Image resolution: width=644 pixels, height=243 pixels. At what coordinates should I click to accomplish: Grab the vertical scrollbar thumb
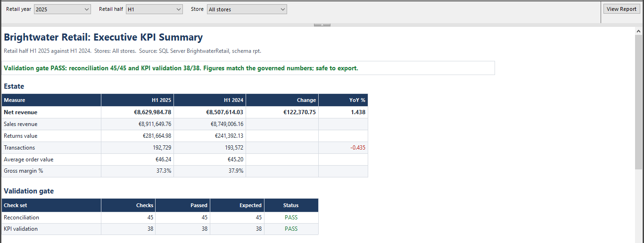point(639,101)
